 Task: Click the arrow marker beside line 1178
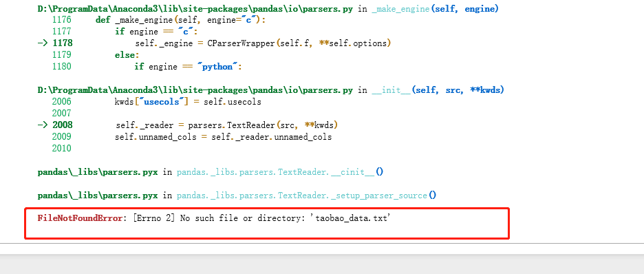43,43
